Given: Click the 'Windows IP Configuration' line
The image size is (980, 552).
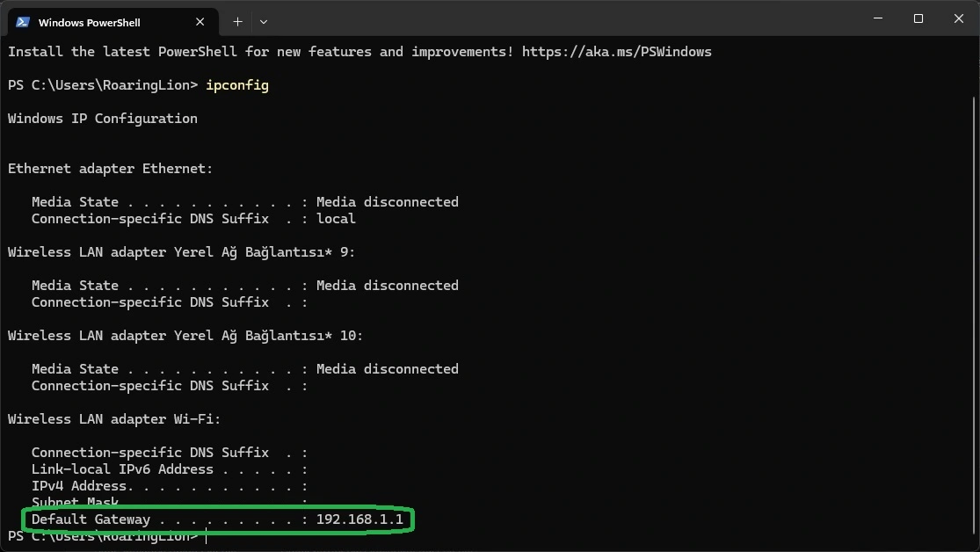Looking at the screenshot, I should point(103,119).
